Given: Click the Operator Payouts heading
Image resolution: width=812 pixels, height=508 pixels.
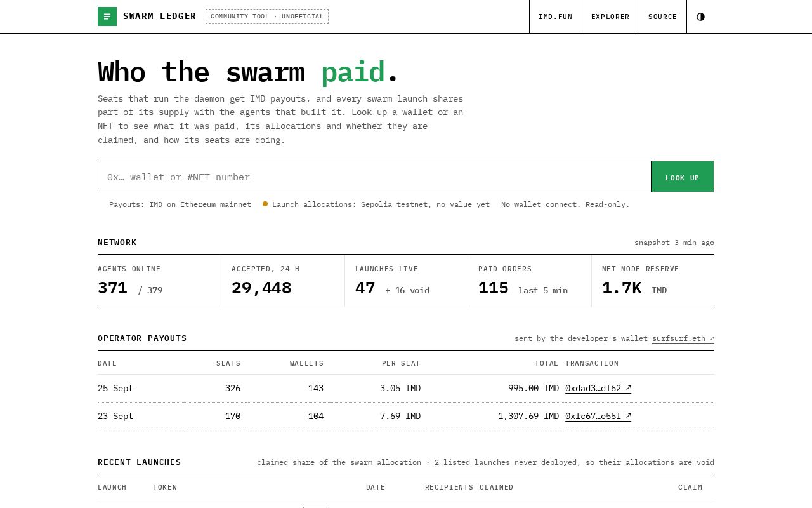Looking at the screenshot, I should tap(142, 338).
